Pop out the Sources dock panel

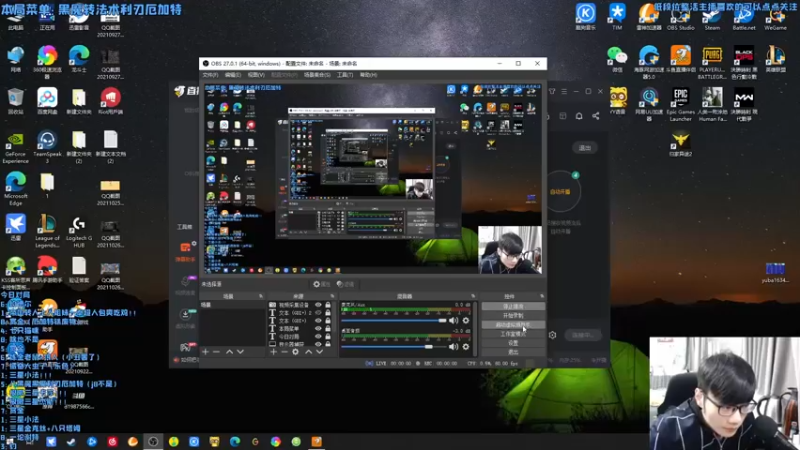point(332,296)
